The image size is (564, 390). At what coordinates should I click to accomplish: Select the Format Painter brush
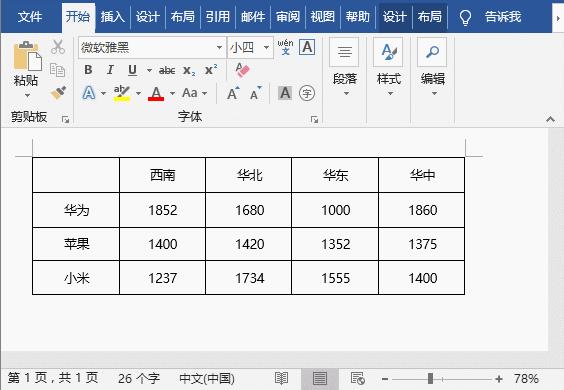click(x=58, y=93)
